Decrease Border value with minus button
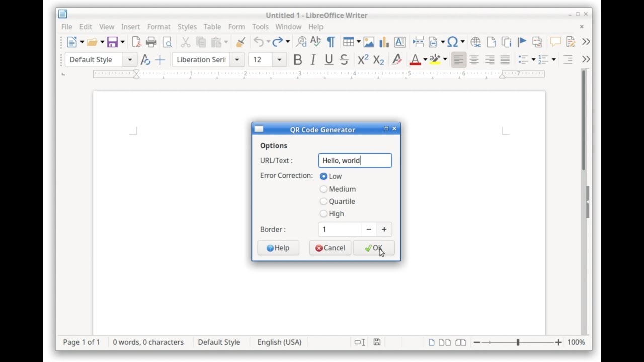This screenshot has width=644, height=362. click(369, 229)
